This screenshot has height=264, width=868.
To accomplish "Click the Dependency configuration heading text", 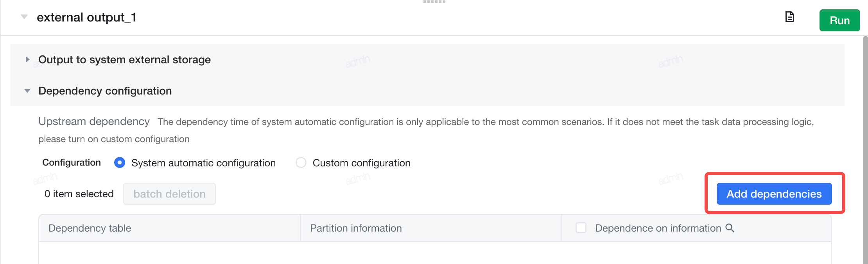I will (105, 91).
